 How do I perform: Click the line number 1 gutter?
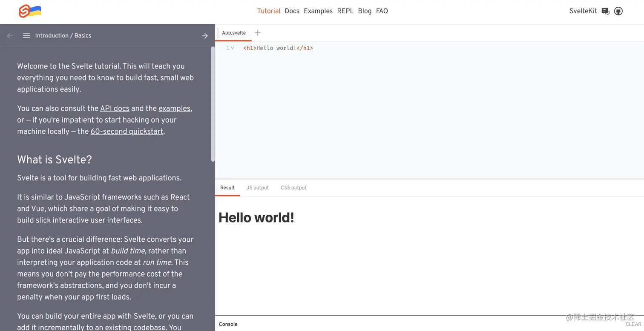click(x=228, y=48)
